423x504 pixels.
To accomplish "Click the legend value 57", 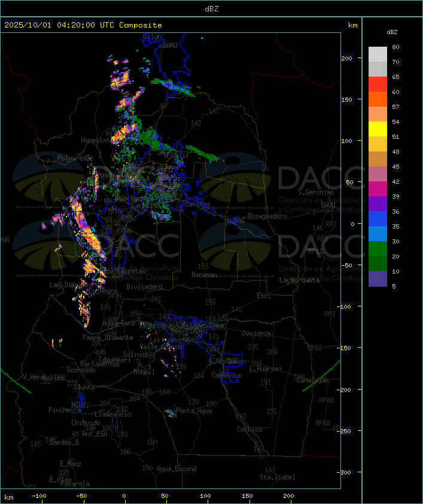I will (x=395, y=107).
